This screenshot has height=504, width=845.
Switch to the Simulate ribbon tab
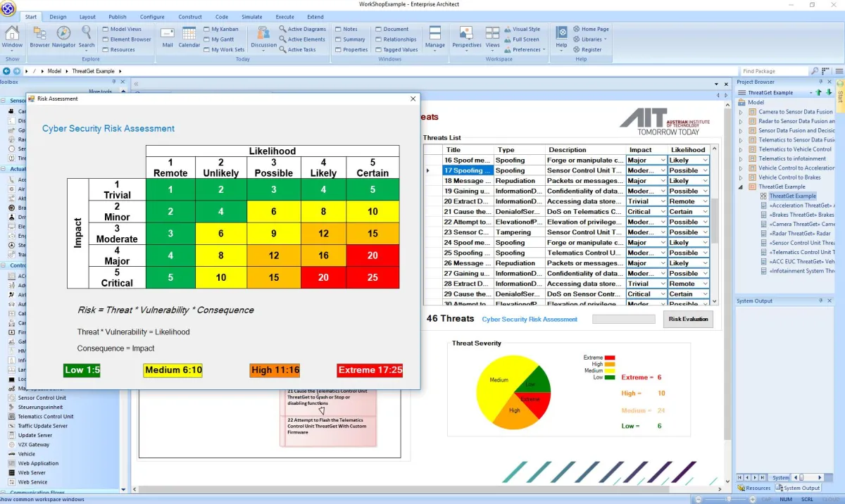click(x=251, y=17)
